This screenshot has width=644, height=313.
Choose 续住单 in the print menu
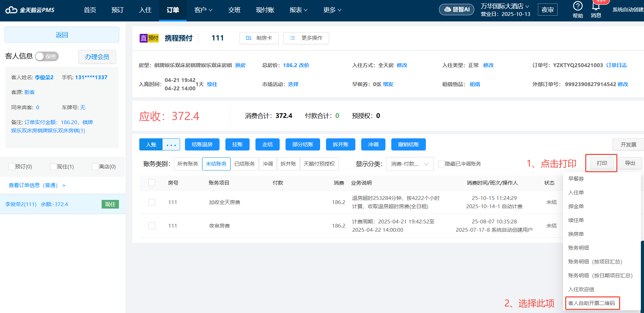[576, 220]
